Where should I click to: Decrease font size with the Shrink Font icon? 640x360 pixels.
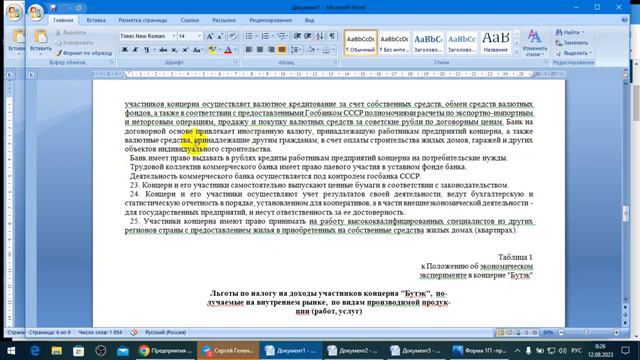(220, 36)
